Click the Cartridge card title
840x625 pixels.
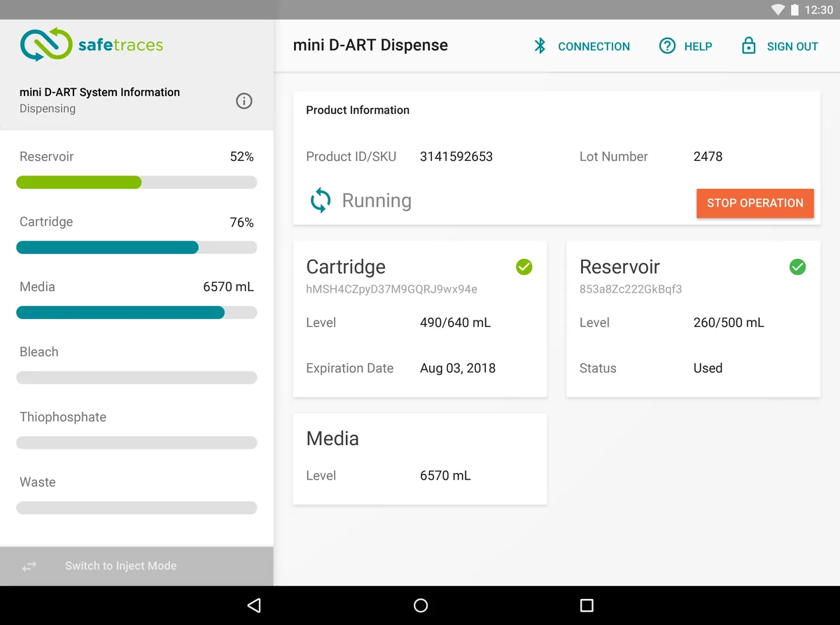pyautogui.click(x=346, y=267)
